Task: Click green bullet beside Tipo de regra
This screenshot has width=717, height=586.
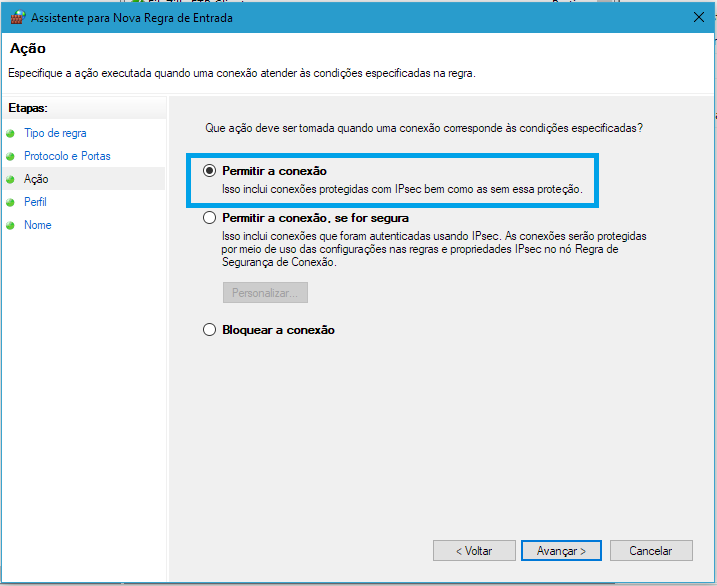Action: (11, 133)
